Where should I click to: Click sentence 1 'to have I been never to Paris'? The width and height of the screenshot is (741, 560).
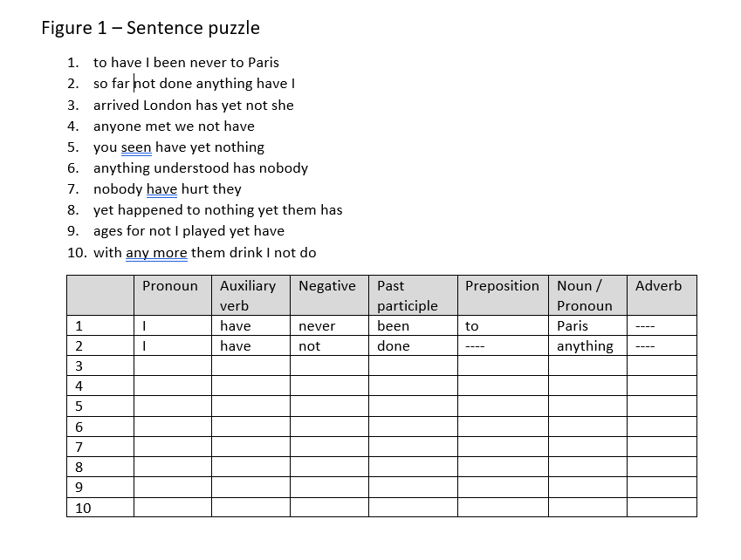(x=186, y=63)
